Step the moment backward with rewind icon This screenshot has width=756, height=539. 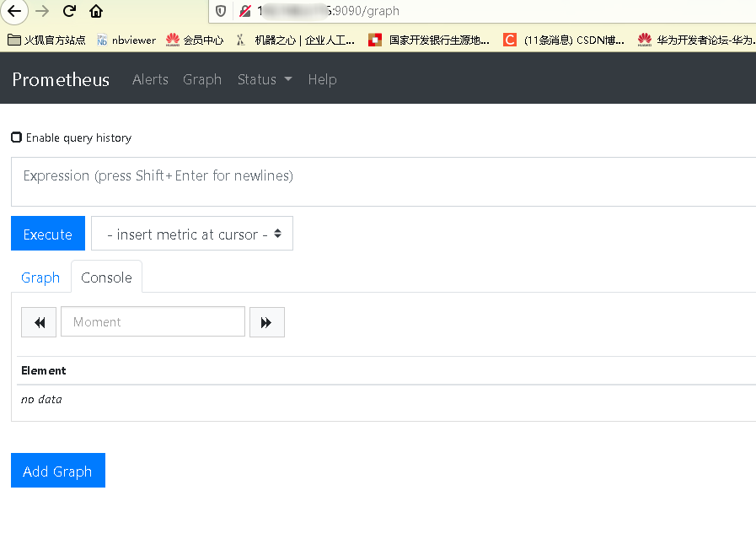coord(39,322)
